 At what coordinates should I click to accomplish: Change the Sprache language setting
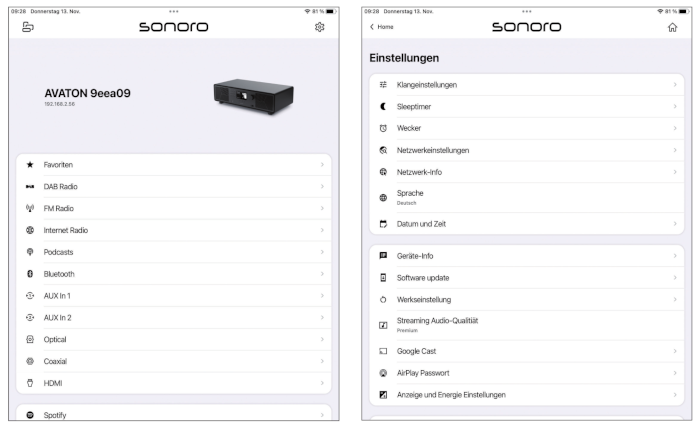527,197
